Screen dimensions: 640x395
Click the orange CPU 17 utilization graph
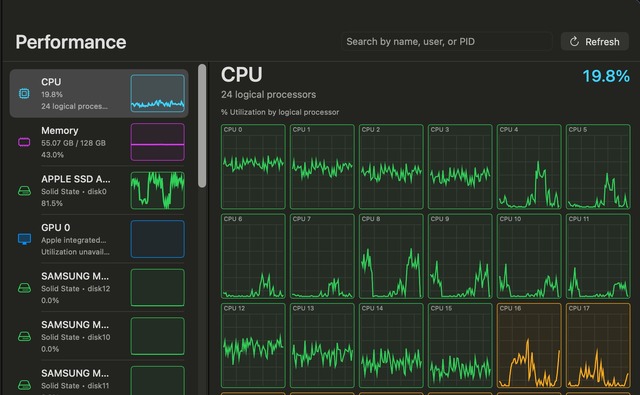click(598, 345)
